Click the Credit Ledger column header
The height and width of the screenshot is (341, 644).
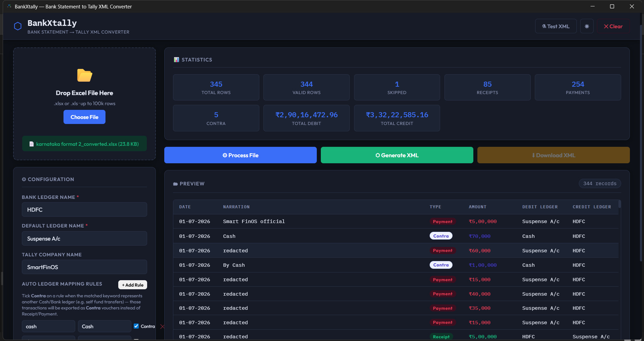click(592, 207)
